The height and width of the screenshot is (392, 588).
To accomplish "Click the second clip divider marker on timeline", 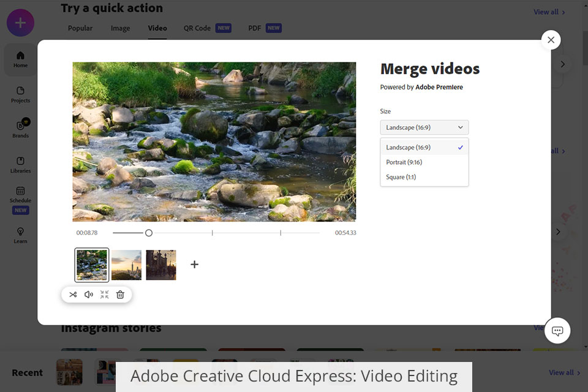I will (281, 233).
